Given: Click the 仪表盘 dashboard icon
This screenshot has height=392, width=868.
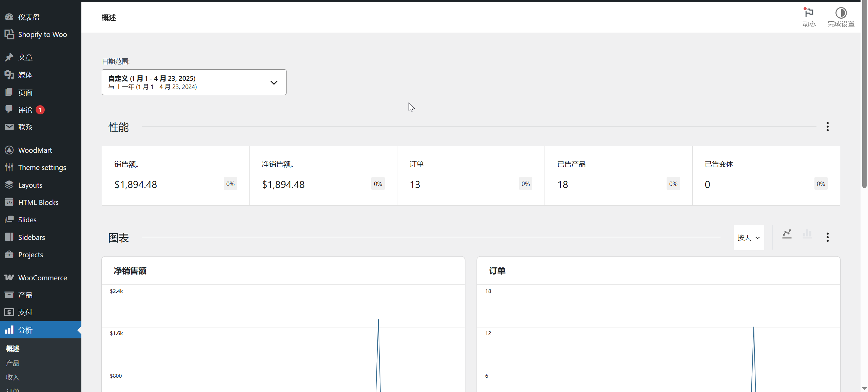Looking at the screenshot, I should (x=9, y=17).
